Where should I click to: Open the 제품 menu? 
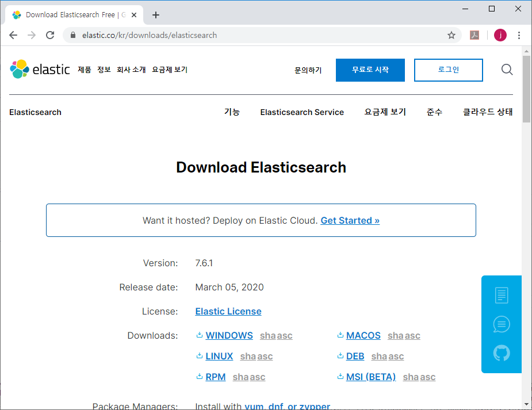(85, 70)
